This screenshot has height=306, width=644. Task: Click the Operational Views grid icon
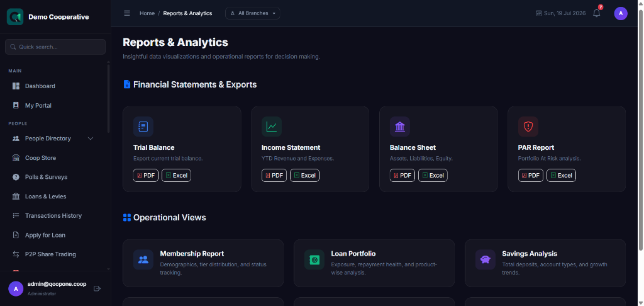pyautogui.click(x=127, y=218)
